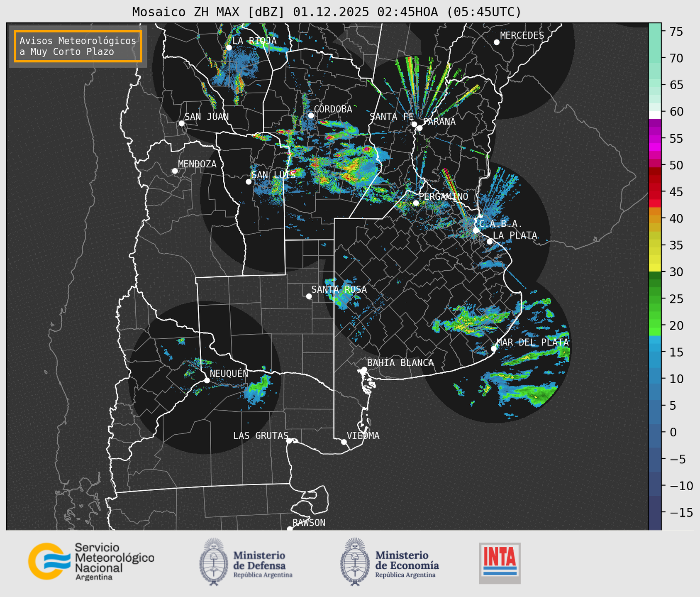The height and width of the screenshot is (597, 700).
Task: Click the INTA logo
Action: tap(500, 563)
